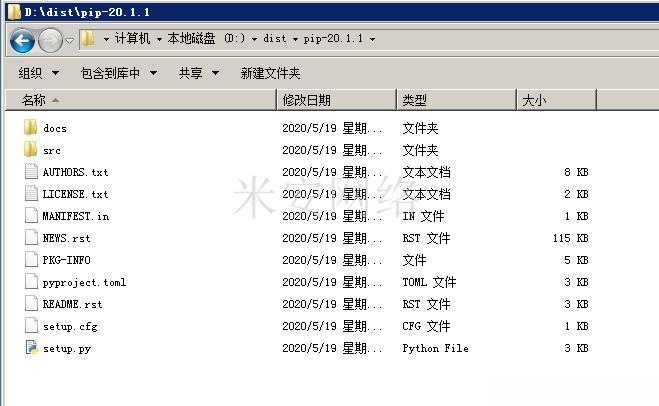
Task: Click modified date of docs folder
Action: (332, 128)
